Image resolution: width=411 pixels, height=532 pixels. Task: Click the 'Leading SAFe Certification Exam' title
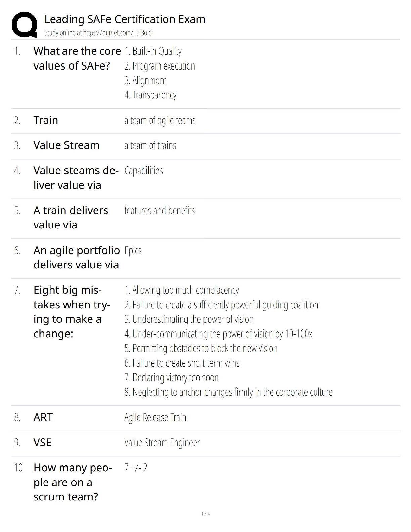point(125,19)
